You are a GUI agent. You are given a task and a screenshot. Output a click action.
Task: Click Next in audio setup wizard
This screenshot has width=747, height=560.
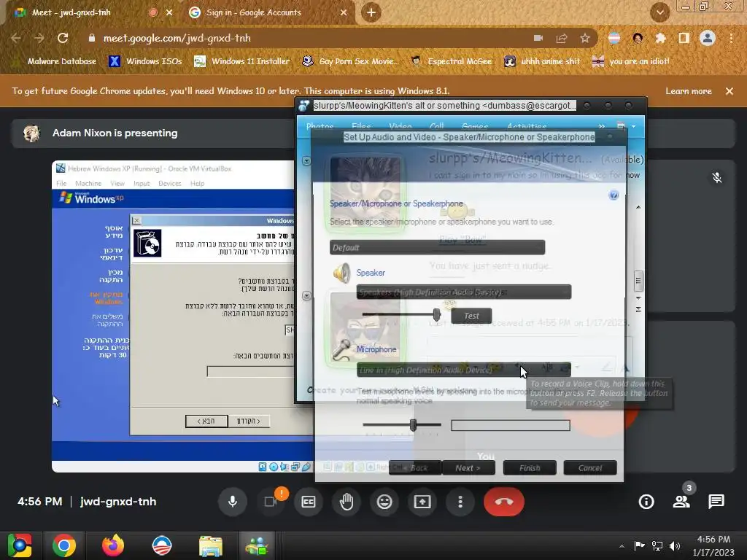[468, 468]
